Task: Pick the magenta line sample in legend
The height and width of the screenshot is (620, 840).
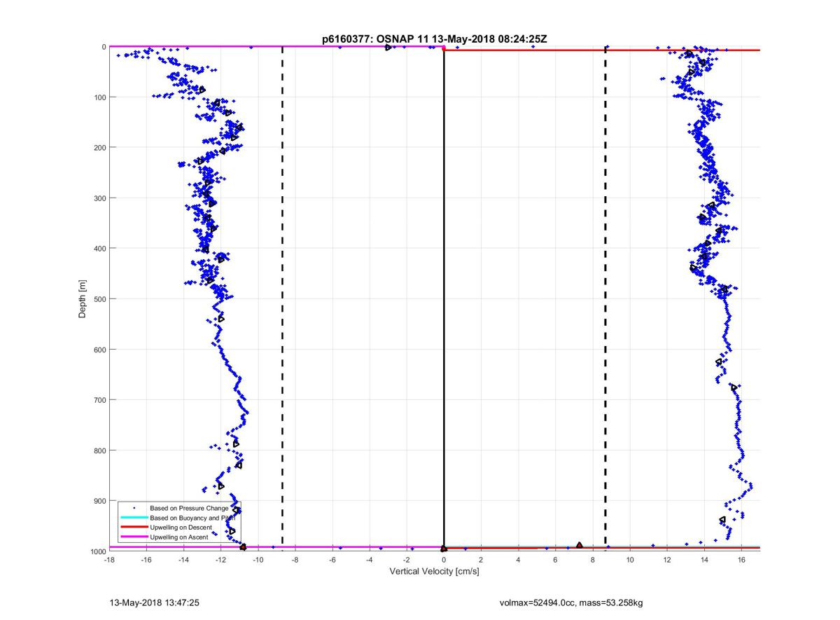Action: coord(133,537)
